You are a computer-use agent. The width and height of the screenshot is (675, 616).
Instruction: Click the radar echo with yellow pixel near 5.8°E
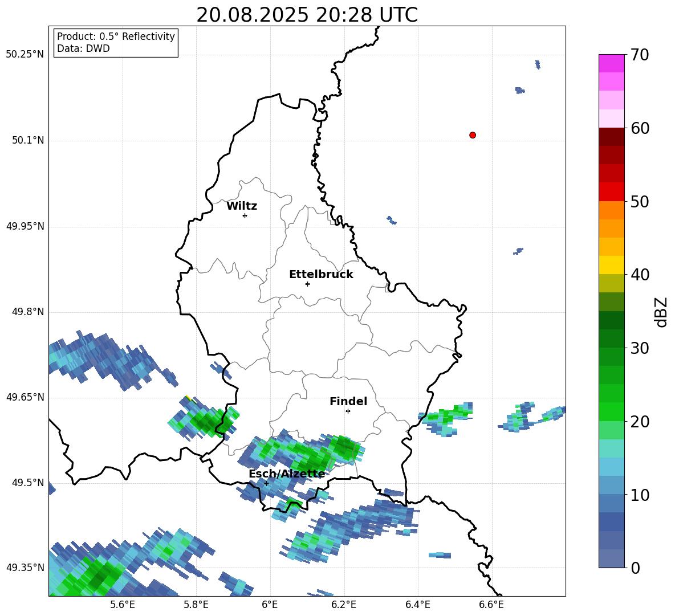pos(203,419)
